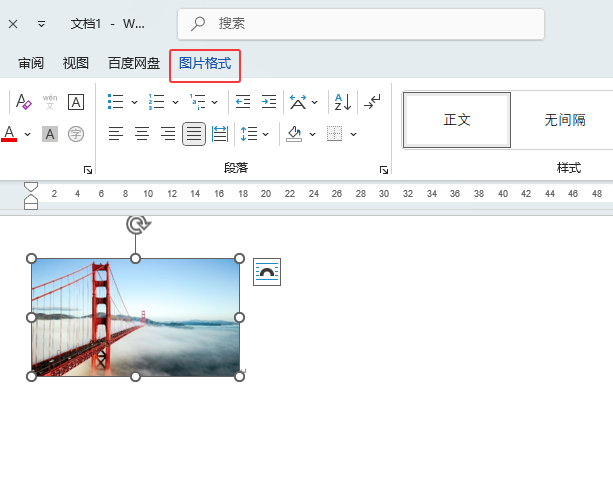Open font color dropdown arrow

(x=27, y=134)
